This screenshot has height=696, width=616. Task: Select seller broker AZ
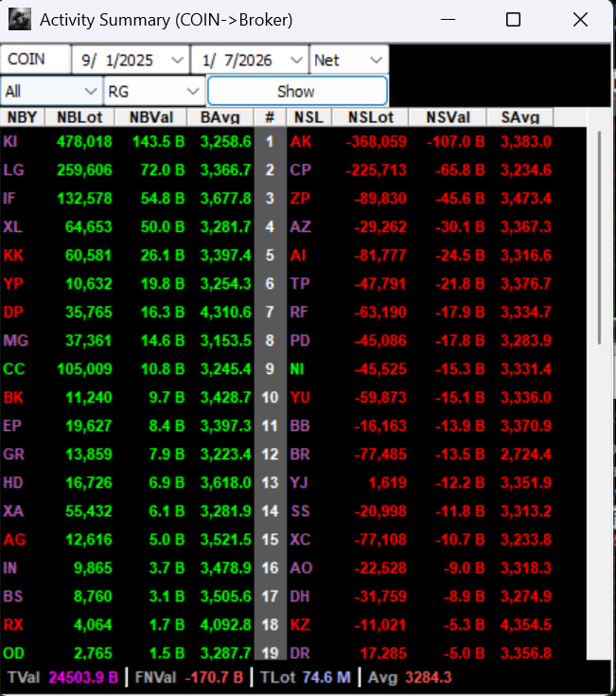point(300,227)
